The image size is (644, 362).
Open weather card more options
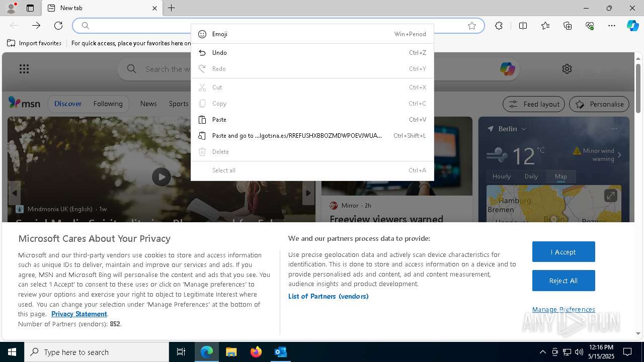coord(613,129)
